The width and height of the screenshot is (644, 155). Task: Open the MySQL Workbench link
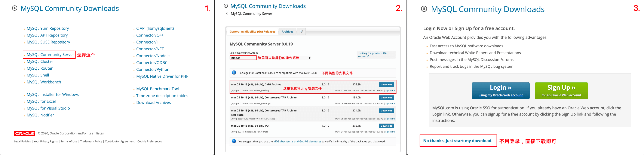click(44, 82)
